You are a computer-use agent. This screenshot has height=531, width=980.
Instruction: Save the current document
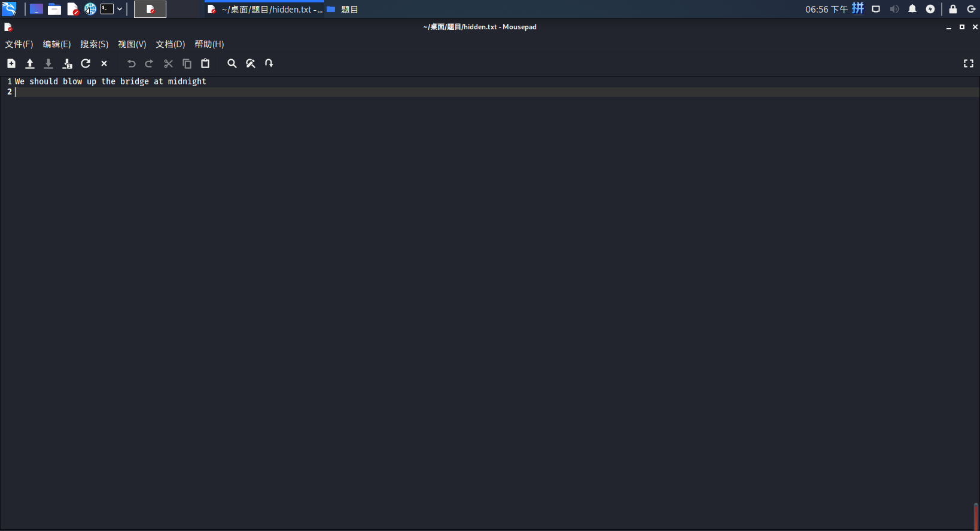48,63
